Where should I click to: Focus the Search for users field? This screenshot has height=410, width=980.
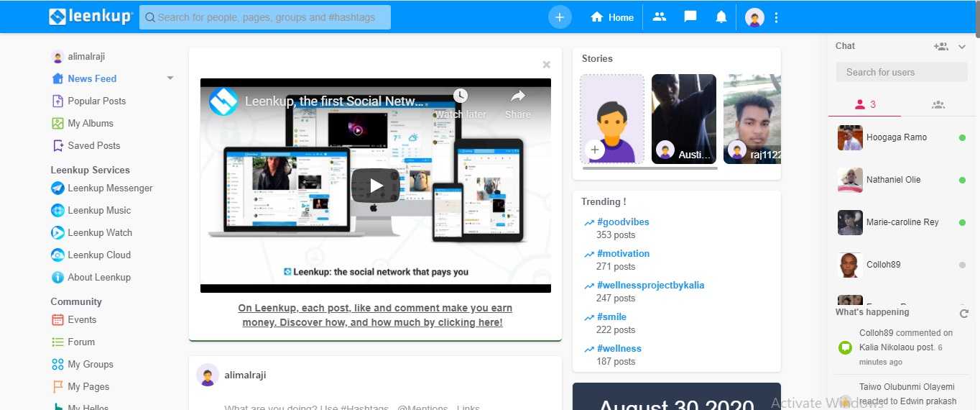pyautogui.click(x=902, y=72)
